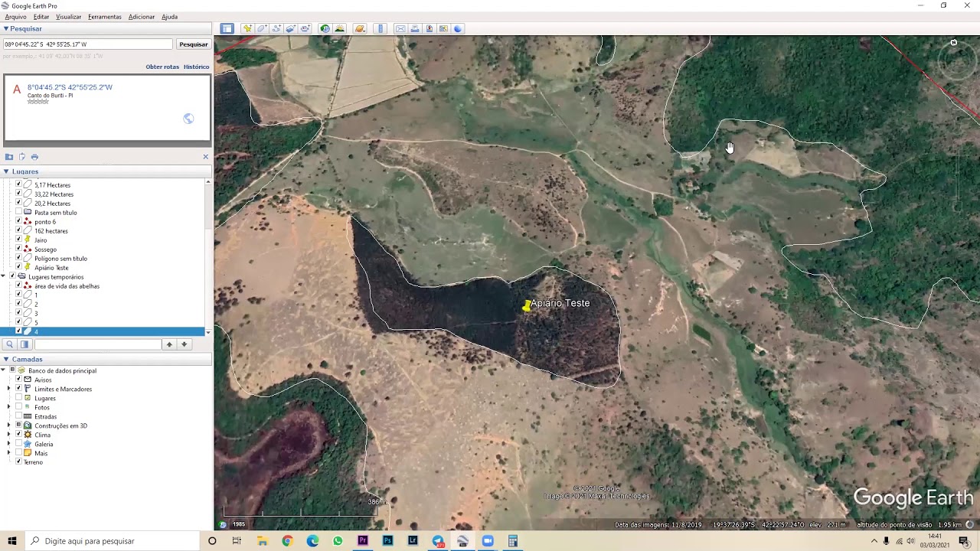Show sunlight across the landscape

339,28
